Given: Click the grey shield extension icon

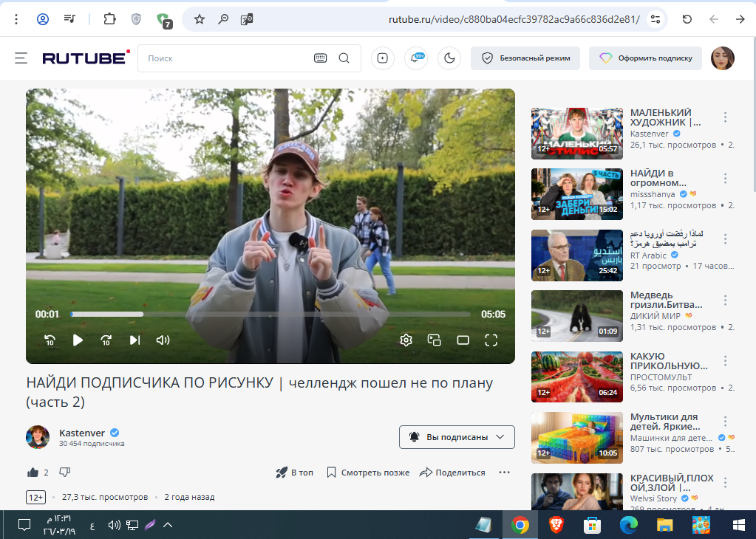Looking at the screenshot, I should click(x=137, y=19).
